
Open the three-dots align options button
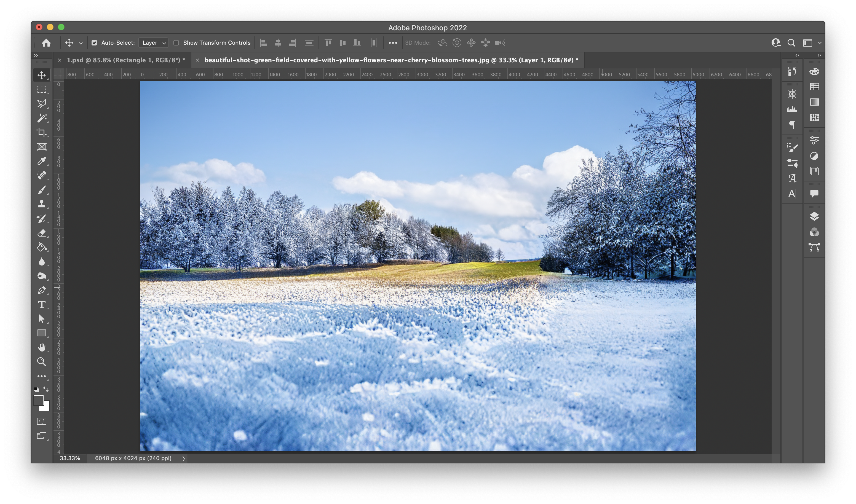[x=393, y=43]
